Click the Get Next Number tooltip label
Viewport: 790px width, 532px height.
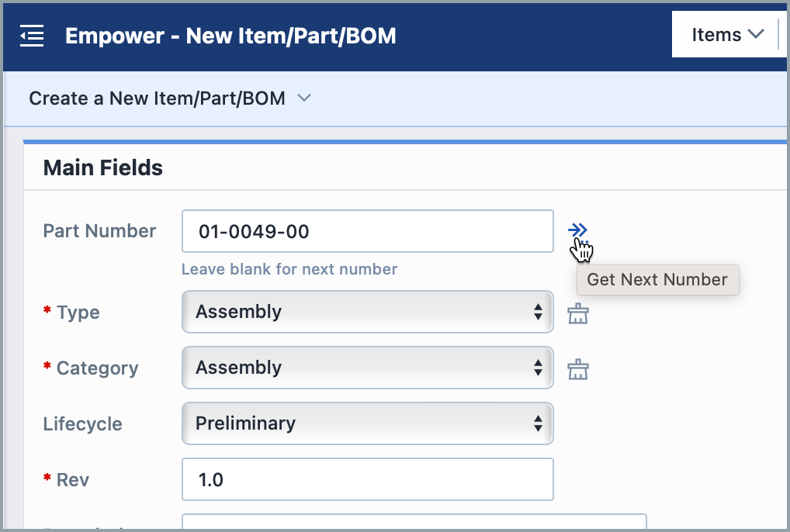point(657,279)
